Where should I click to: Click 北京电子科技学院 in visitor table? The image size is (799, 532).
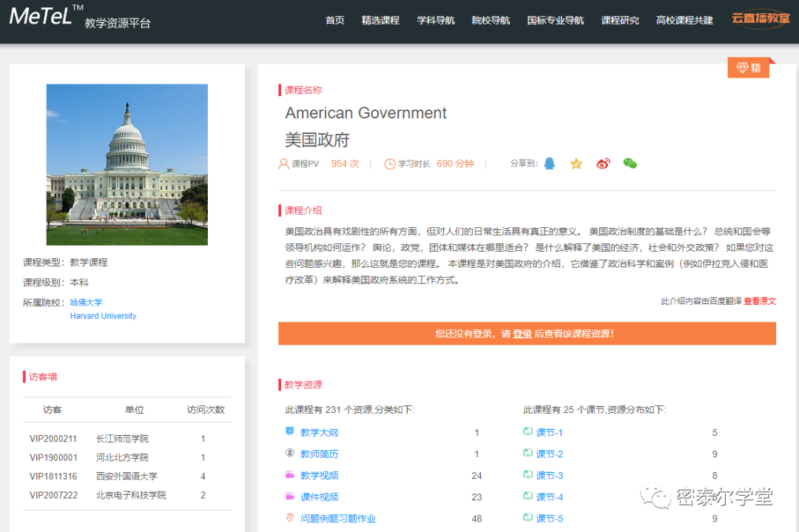[131, 495]
